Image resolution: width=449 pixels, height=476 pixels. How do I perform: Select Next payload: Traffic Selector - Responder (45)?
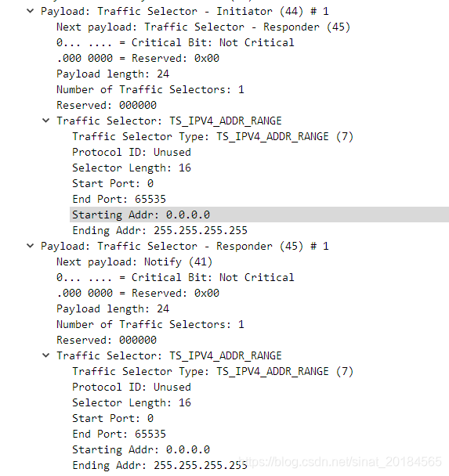pyautogui.click(x=203, y=27)
